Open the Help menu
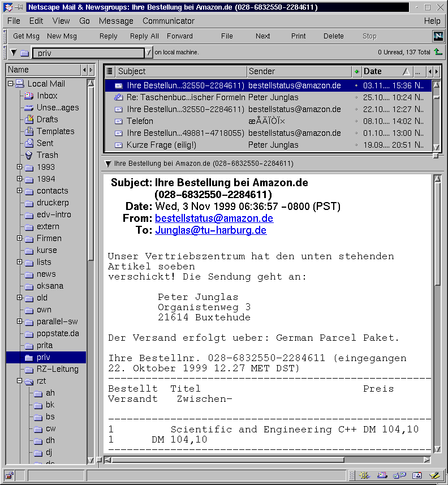Image resolution: width=448 pixels, height=485 pixels. (x=432, y=21)
